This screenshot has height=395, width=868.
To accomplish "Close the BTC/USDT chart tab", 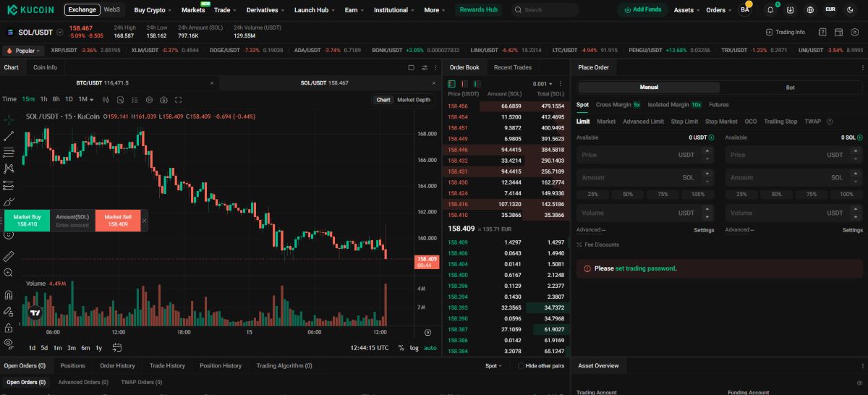I will click(212, 83).
